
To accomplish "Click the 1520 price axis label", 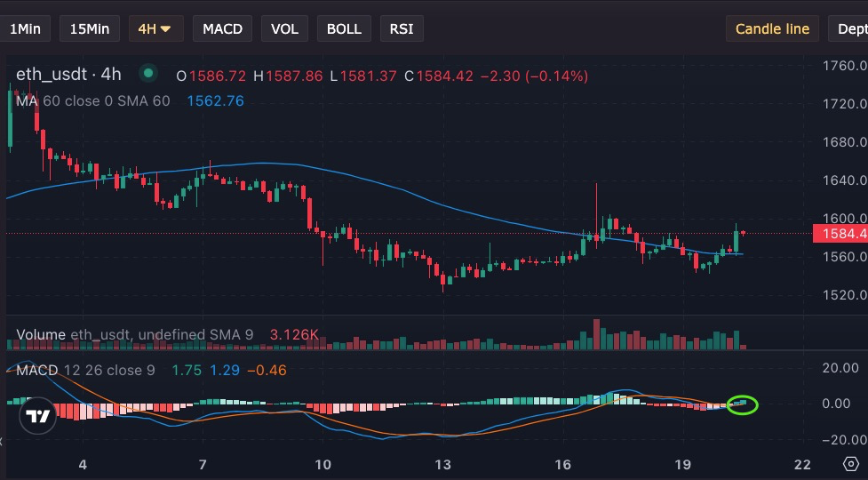I will coord(845,295).
